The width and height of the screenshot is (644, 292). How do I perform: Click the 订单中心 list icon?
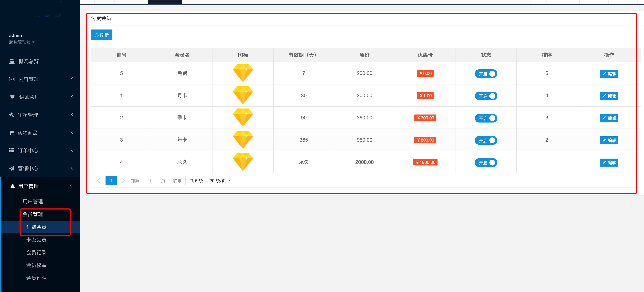click(11, 150)
